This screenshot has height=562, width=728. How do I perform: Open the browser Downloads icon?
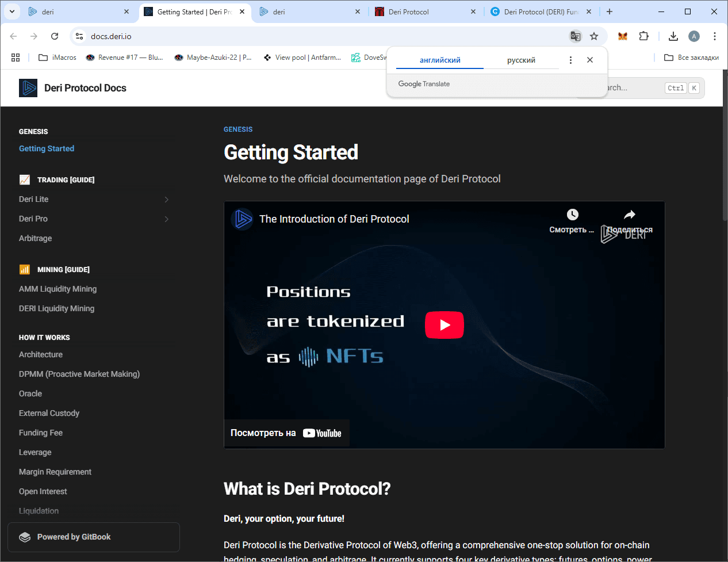point(673,36)
